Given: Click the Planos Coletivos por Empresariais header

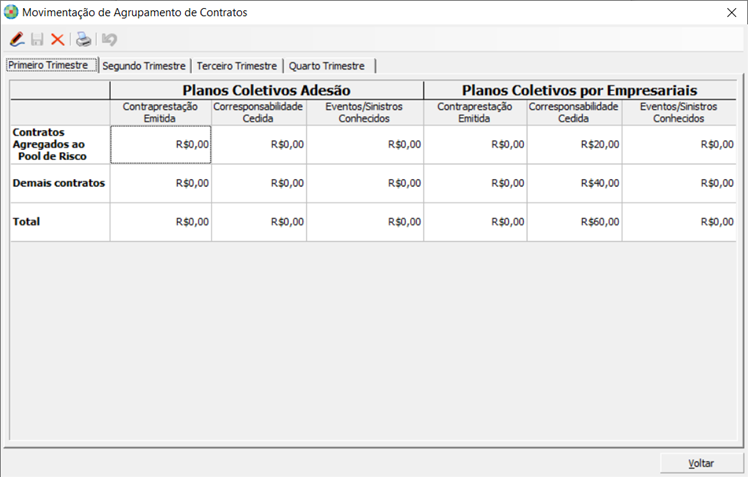Looking at the screenshot, I should point(579,90).
